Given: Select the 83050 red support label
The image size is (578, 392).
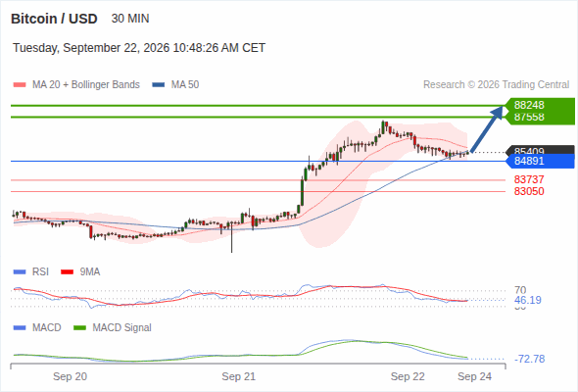Looking at the screenshot, I should click(529, 191).
